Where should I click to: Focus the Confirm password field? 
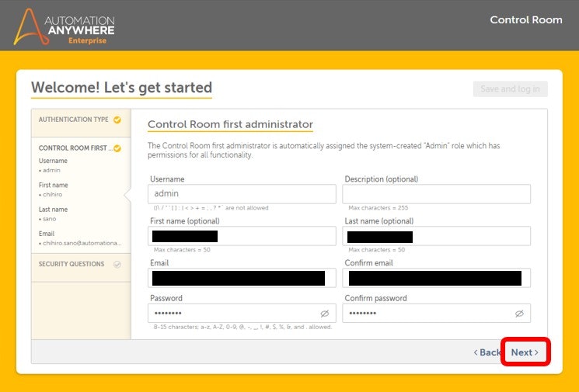click(x=437, y=313)
